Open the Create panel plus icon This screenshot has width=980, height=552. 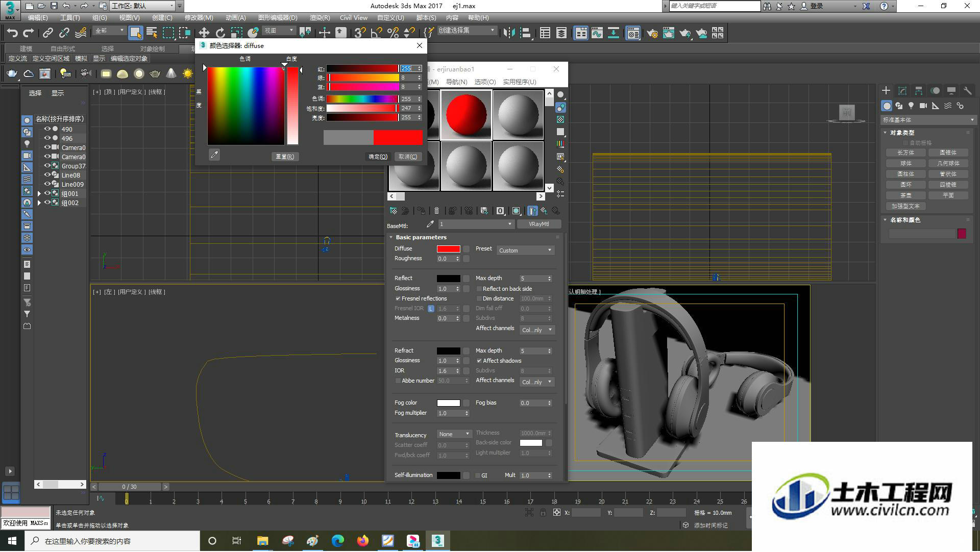(886, 91)
